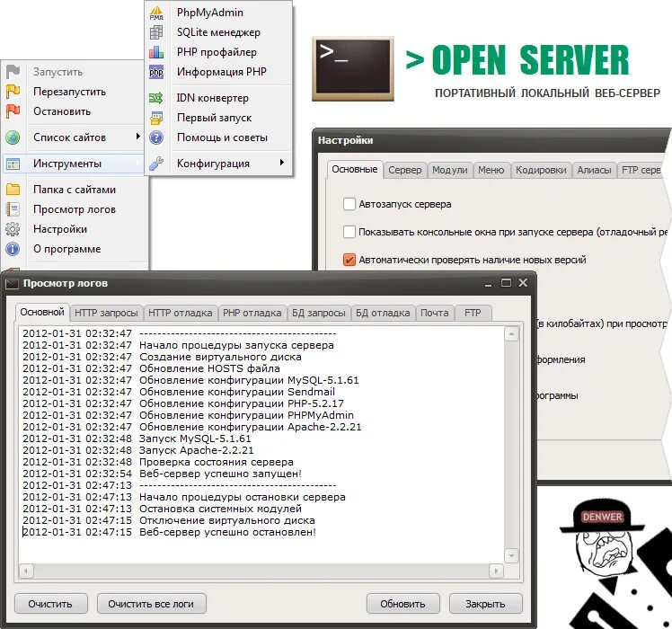Click the log viewer window title icon
Image resolution: width=672 pixels, height=629 pixels.
12,283
